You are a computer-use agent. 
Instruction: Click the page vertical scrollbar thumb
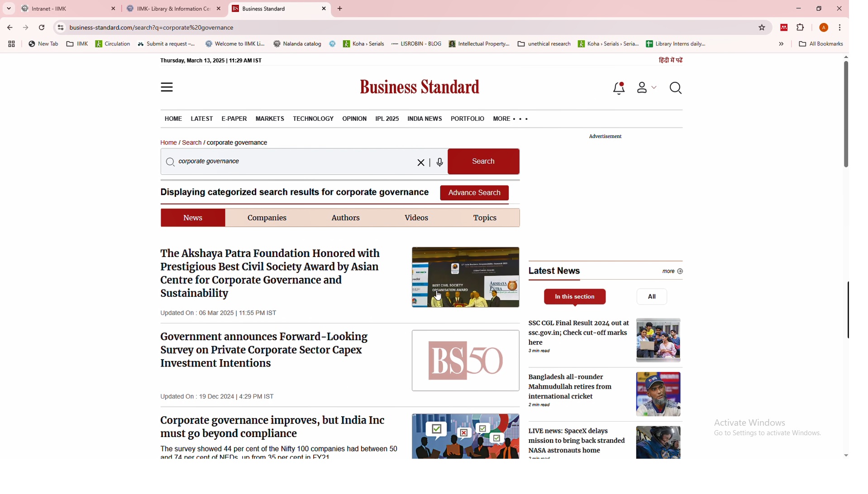tap(845, 115)
